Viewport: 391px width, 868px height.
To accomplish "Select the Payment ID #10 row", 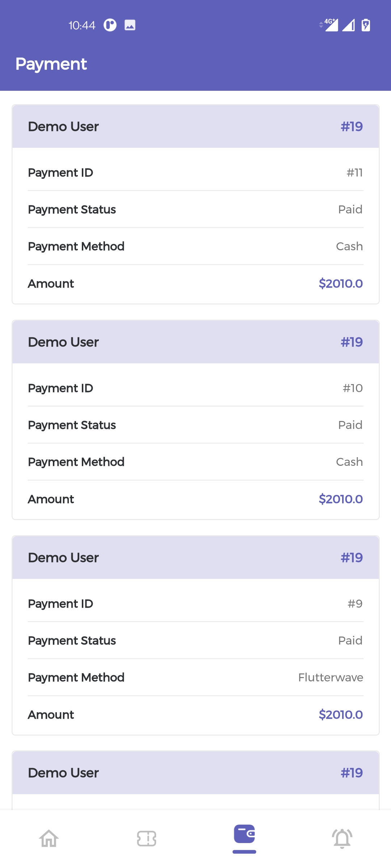I will pos(195,388).
